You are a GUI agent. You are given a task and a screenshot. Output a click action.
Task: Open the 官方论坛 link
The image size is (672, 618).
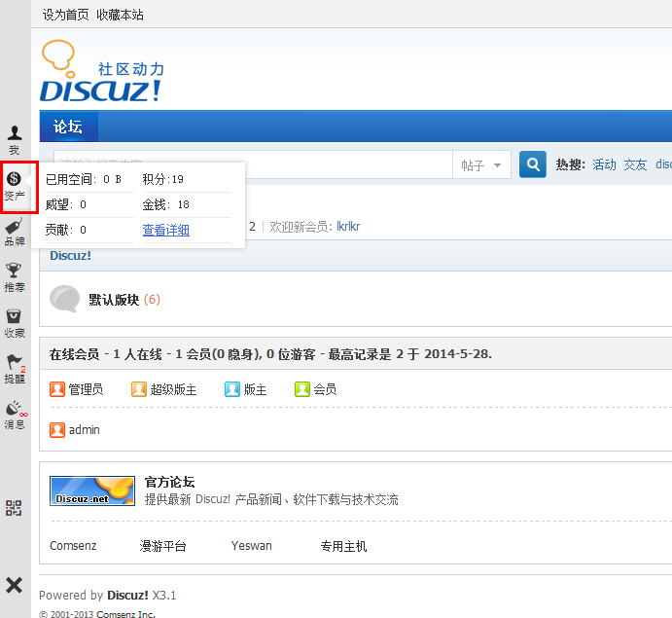click(x=170, y=482)
